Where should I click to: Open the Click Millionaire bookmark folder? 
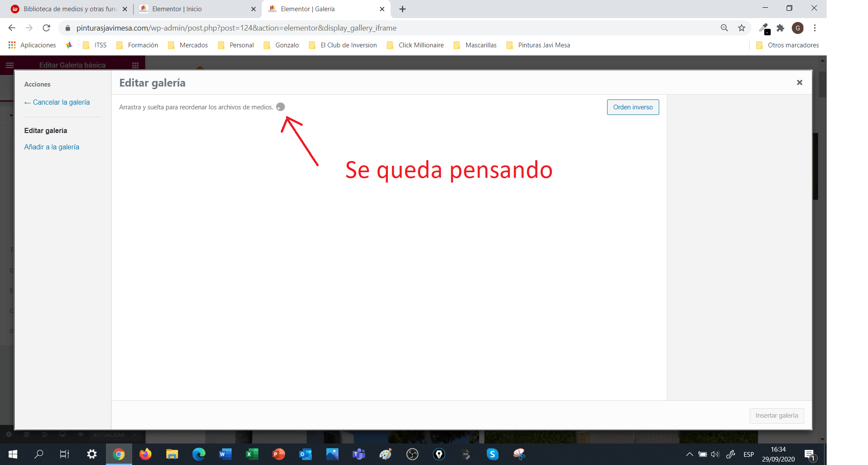click(415, 45)
